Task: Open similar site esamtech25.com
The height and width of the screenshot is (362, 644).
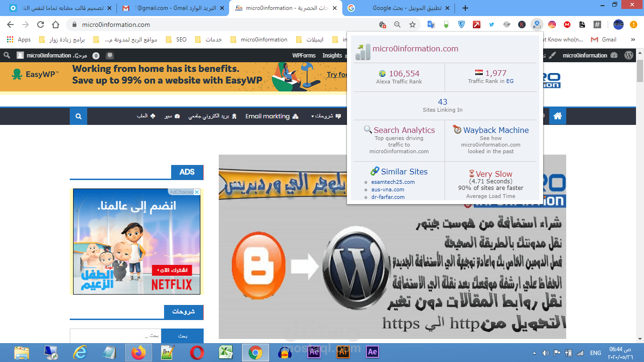Action: click(x=393, y=182)
